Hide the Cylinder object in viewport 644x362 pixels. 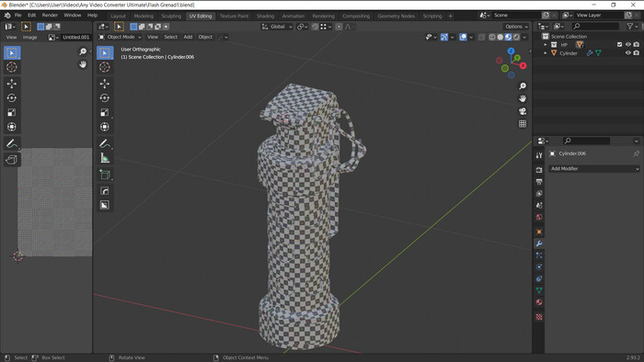point(628,53)
